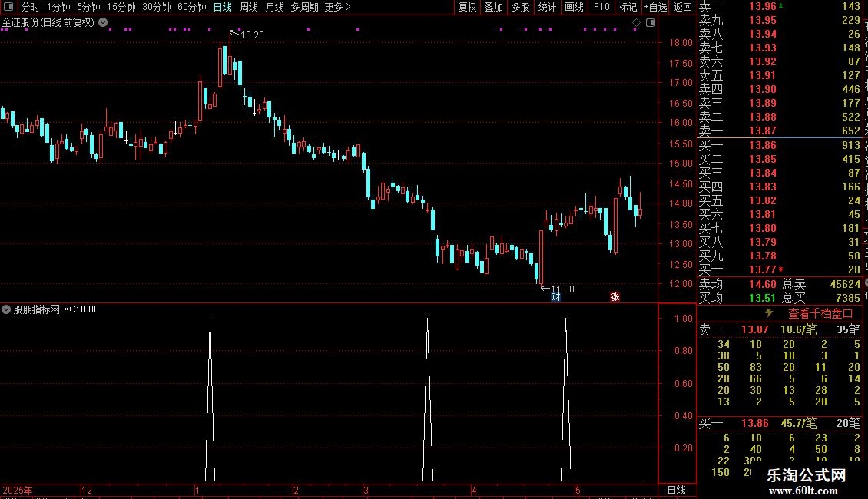Switch to 5分钟 period

click(x=88, y=7)
